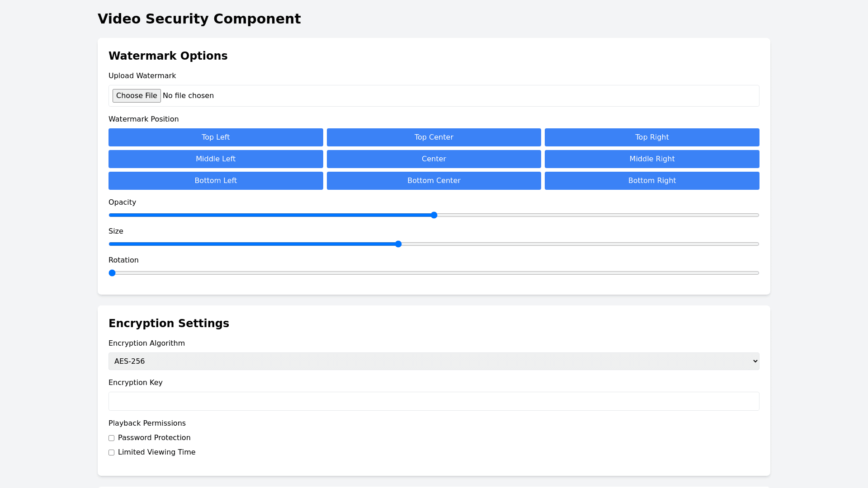Choose Top Right watermark position
This screenshot has height=488, width=868.
(x=651, y=137)
